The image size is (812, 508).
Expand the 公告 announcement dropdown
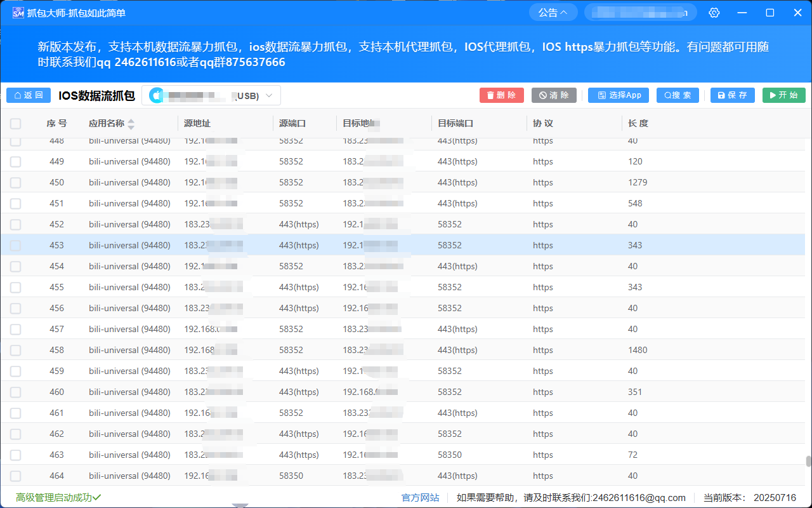click(x=553, y=11)
